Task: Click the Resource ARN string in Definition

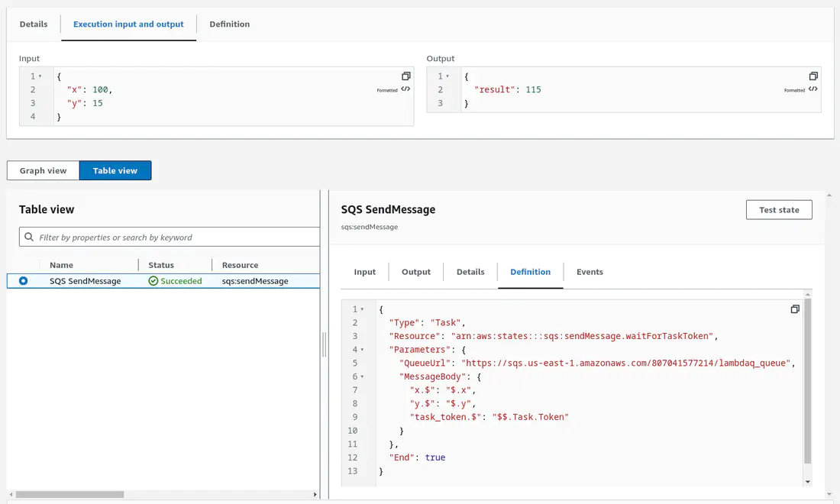Action: [x=583, y=336]
